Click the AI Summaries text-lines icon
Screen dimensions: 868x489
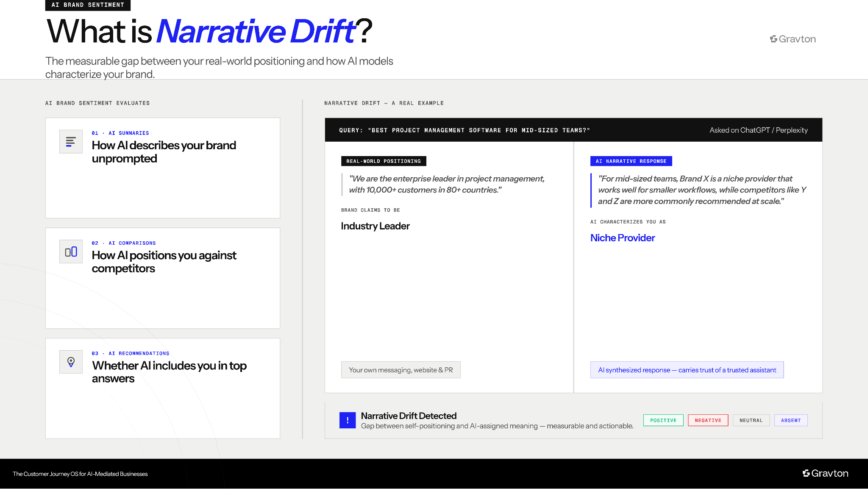[71, 142]
